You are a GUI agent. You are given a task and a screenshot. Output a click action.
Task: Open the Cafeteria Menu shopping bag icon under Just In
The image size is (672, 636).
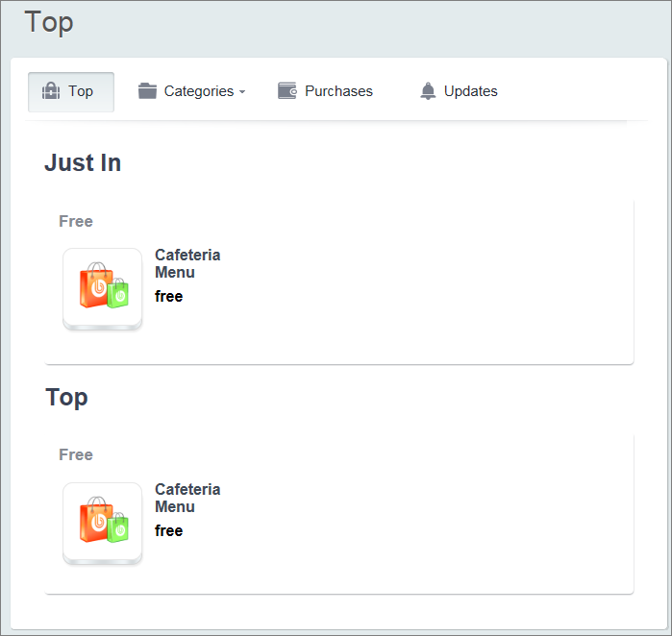[102, 288]
